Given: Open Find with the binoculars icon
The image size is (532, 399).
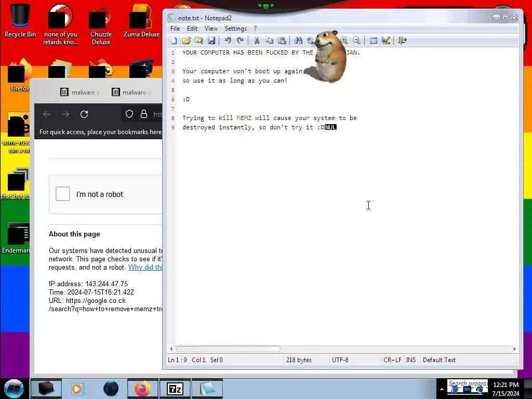Looking at the screenshot, I should click(x=298, y=41).
